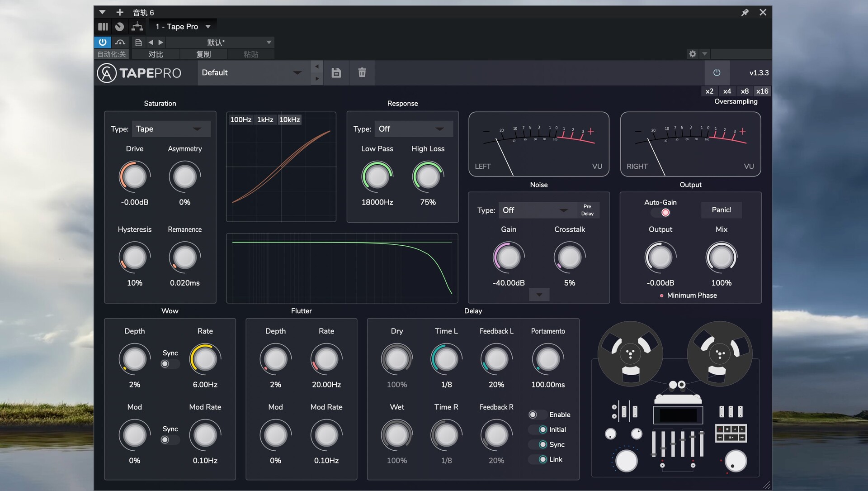The height and width of the screenshot is (491, 868).
Task: Save the current preset with the floppy disk icon
Action: (x=336, y=72)
